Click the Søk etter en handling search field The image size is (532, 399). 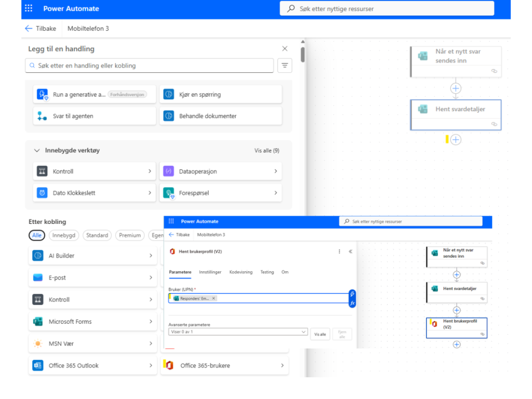point(150,66)
